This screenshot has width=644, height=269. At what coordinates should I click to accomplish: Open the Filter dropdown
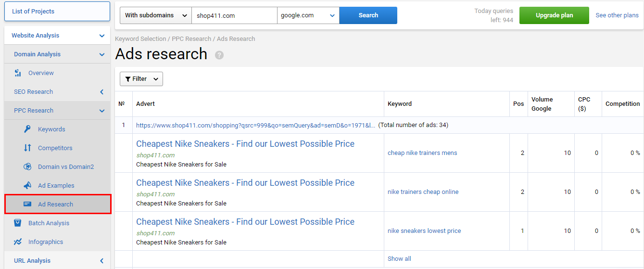(141, 79)
